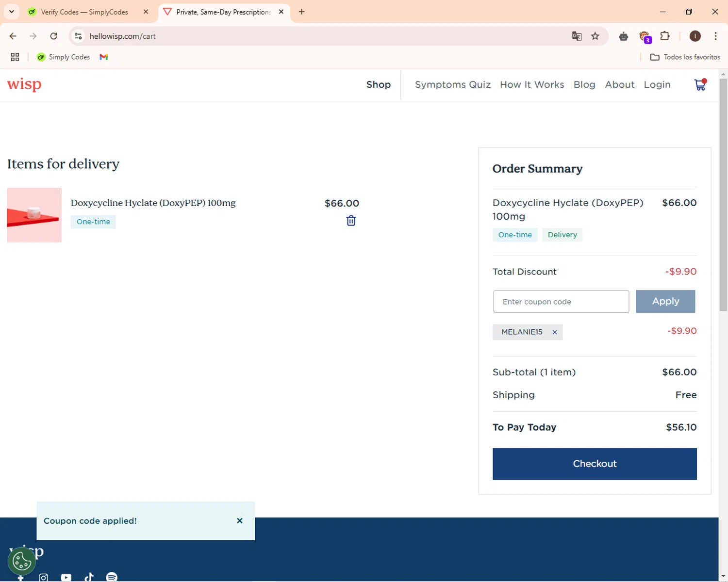Image resolution: width=728 pixels, height=582 pixels.
Task: Click the Delivery tag in Order Summary
Action: 563,235
